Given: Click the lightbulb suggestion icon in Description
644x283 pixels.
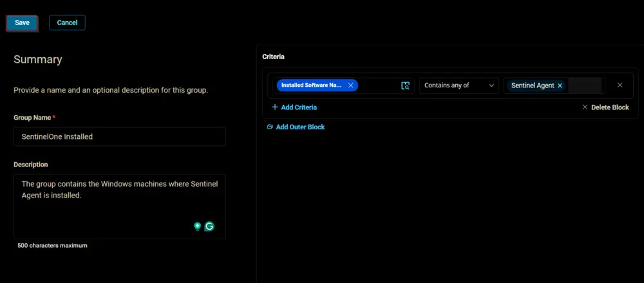Looking at the screenshot, I should click(198, 226).
